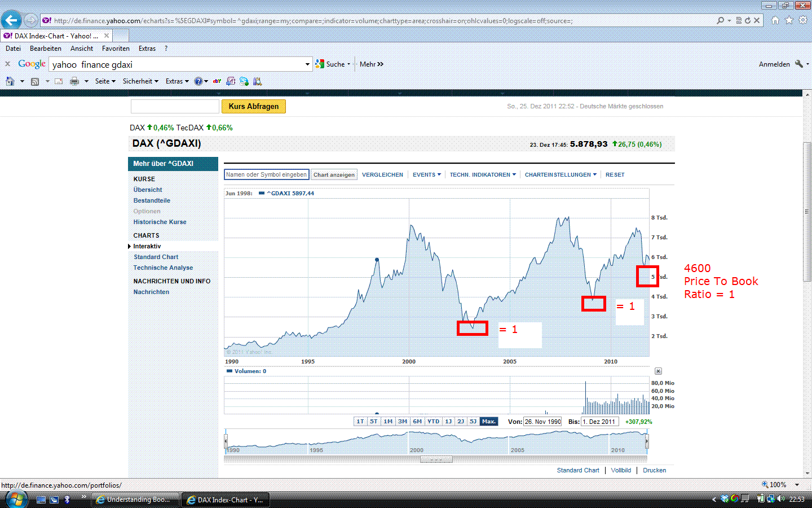The height and width of the screenshot is (508, 812).
Task: Click the eBay icon in command bar
Action: point(217,81)
